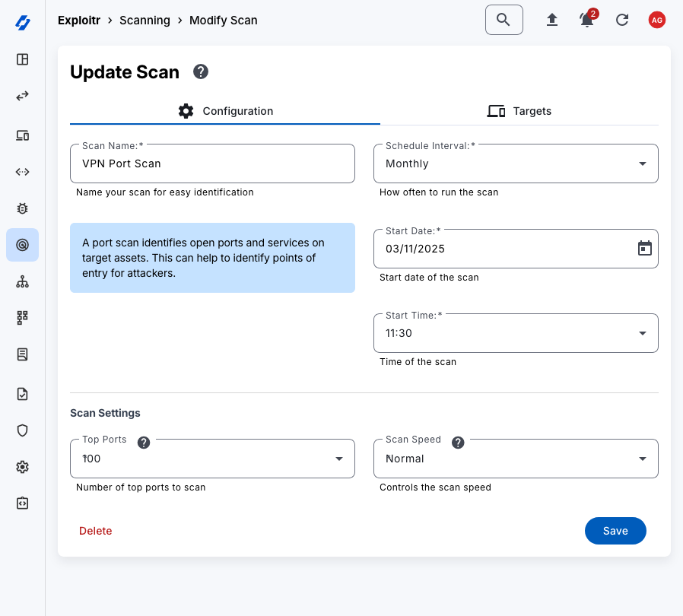Select the Configuration tab
The image size is (683, 616).
(x=225, y=111)
